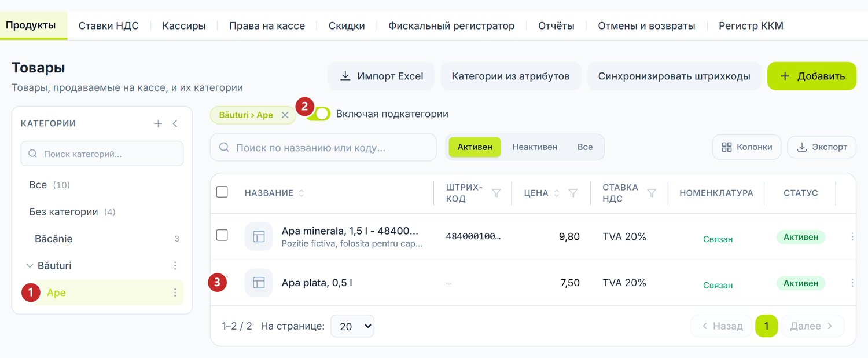Open the row actions menu for Apa plata
This screenshot has height=358, width=868.
click(852, 283)
